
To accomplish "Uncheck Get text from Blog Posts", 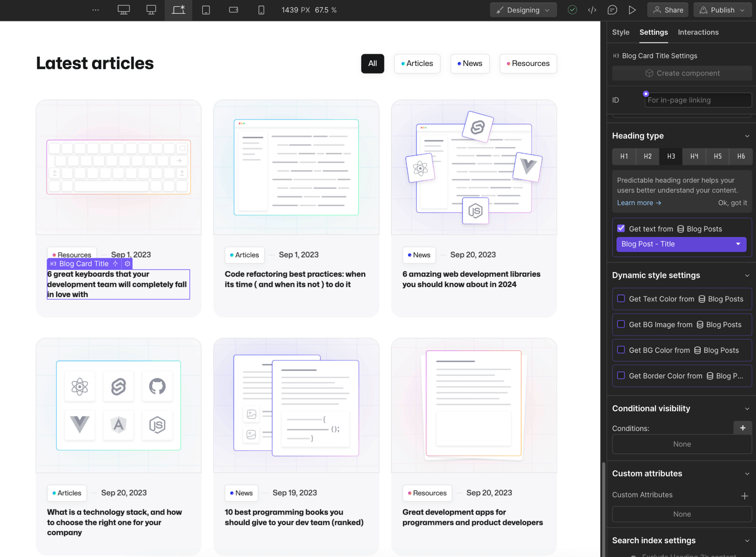I will 621,228.
